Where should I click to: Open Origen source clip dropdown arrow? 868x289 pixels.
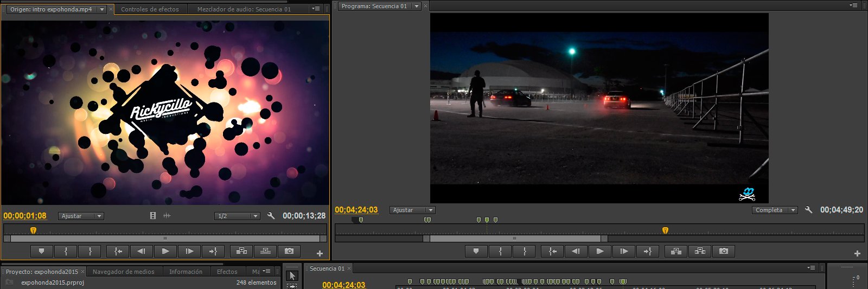tap(101, 9)
